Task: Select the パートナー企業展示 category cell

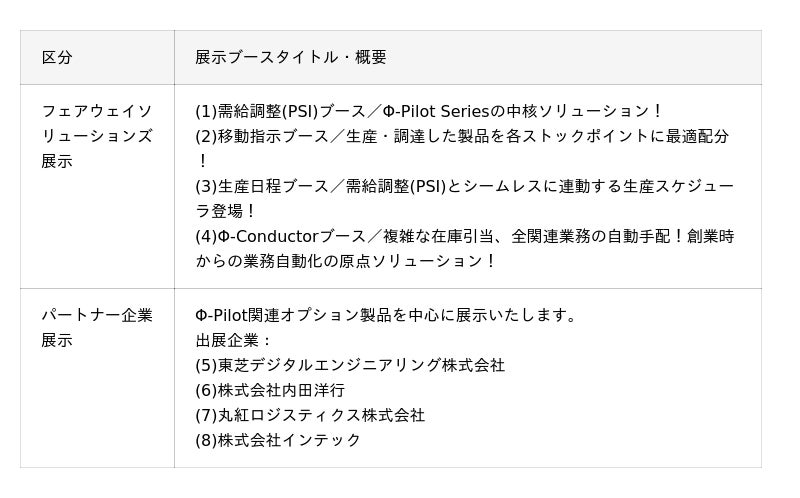Action: [97, 328]
